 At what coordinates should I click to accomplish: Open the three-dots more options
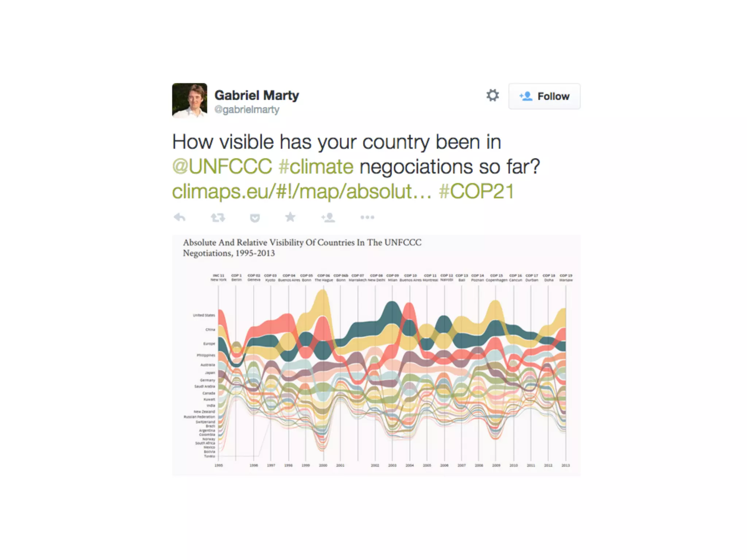[x=367, y=217]
